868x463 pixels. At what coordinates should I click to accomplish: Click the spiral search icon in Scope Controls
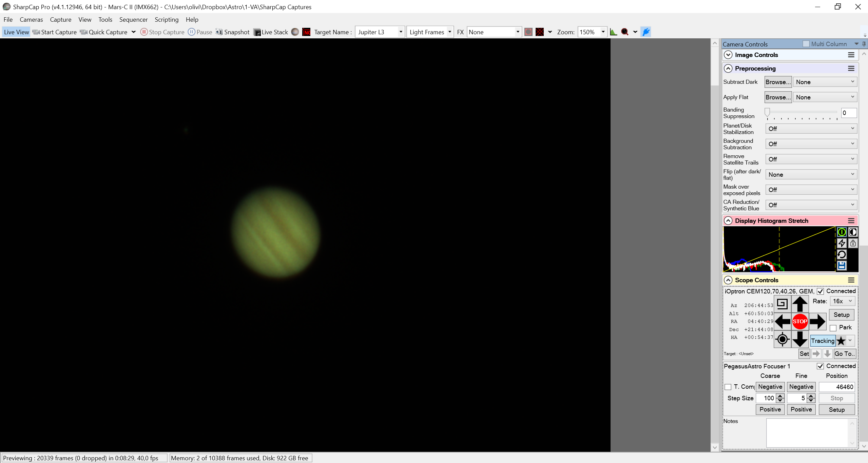click(x=782, y=304)
